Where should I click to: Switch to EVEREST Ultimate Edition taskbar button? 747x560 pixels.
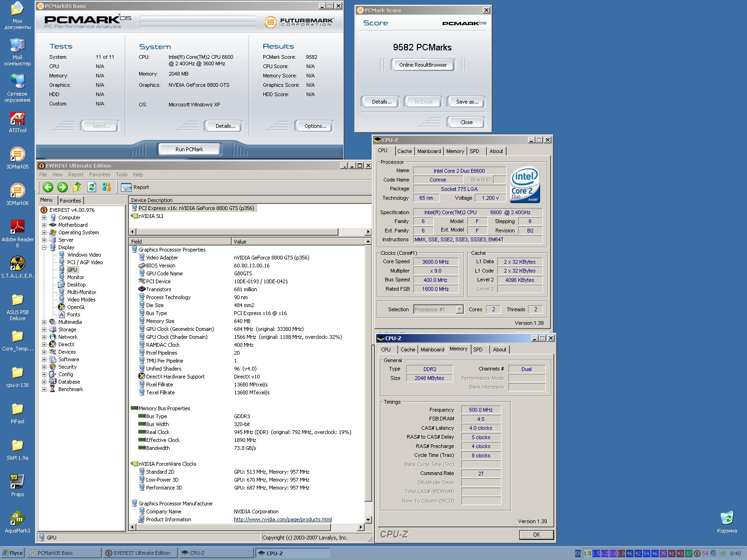(140, 553)
